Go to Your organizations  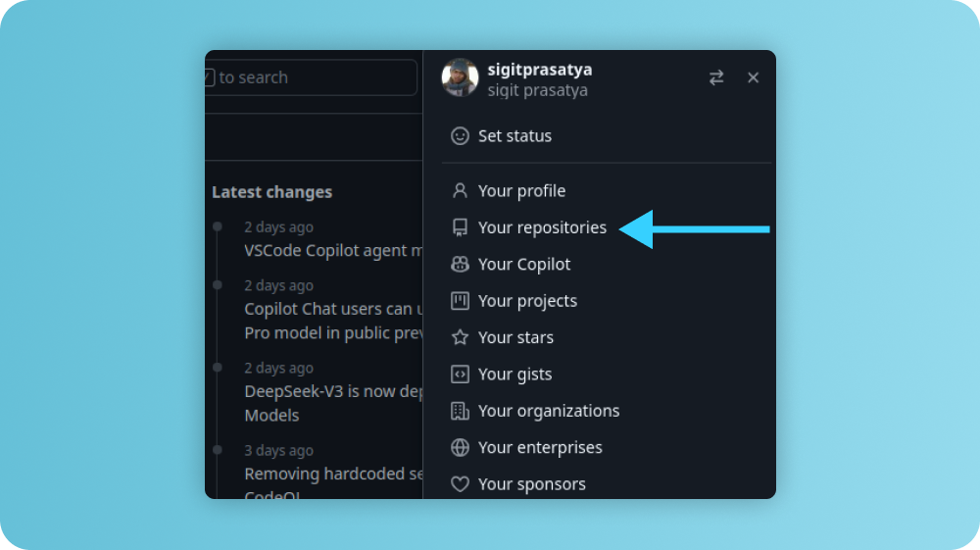point(549,411)
